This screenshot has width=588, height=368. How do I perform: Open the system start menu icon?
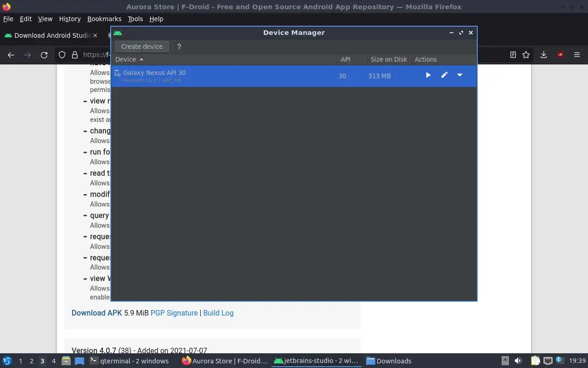pos(7,361)
